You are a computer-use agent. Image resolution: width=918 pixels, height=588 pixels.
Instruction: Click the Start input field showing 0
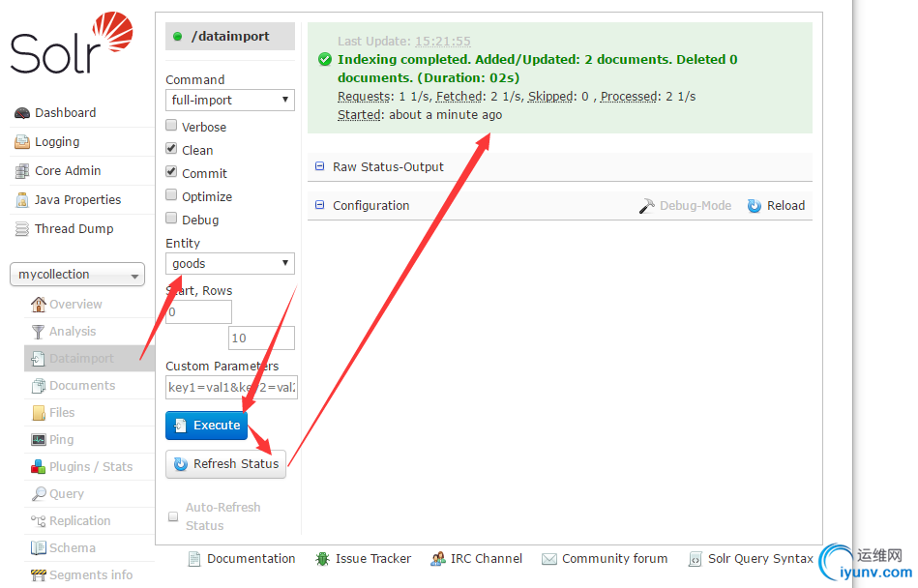click(199, 311)
